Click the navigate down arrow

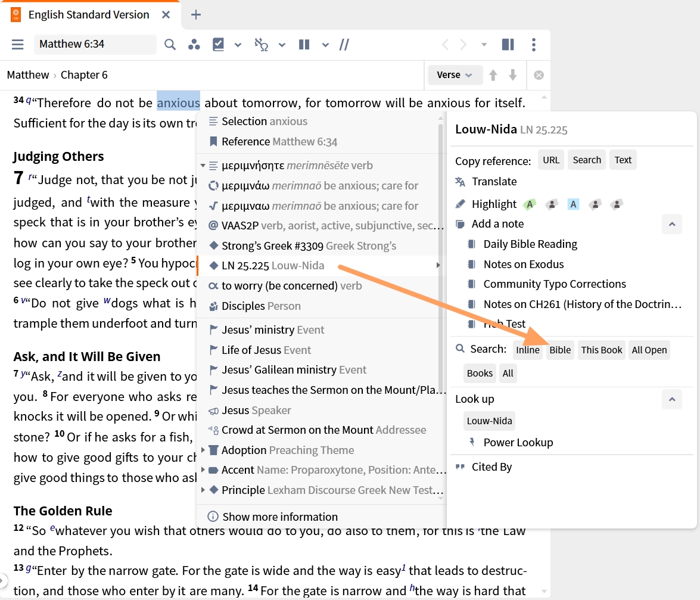pyautogui.click(x=512, y=75)
